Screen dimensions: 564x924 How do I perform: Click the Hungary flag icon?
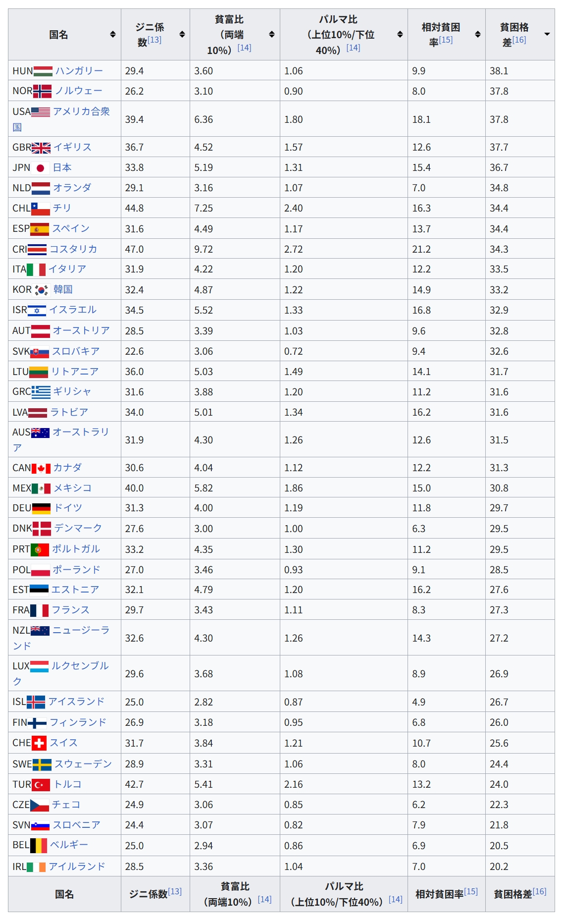coord(43,71)
